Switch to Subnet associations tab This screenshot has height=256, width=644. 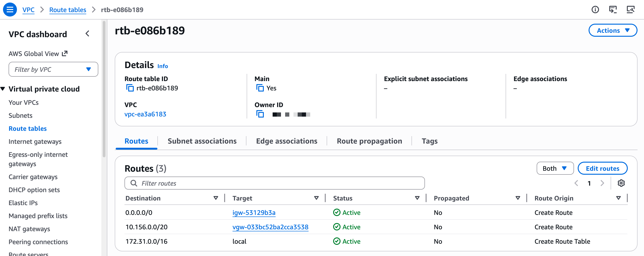202,141
